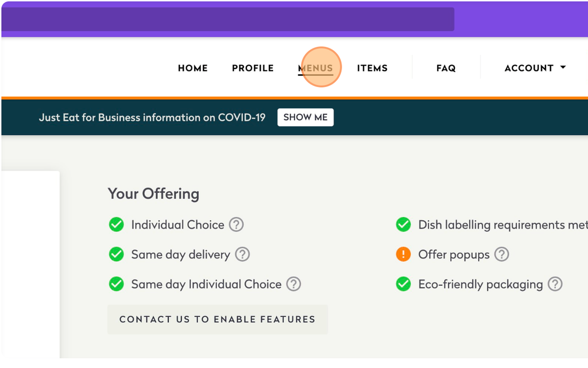588x368 pixels.
Task: Click help icon beside Eco-friendly packaging
Action: click(x=555, y=284)
